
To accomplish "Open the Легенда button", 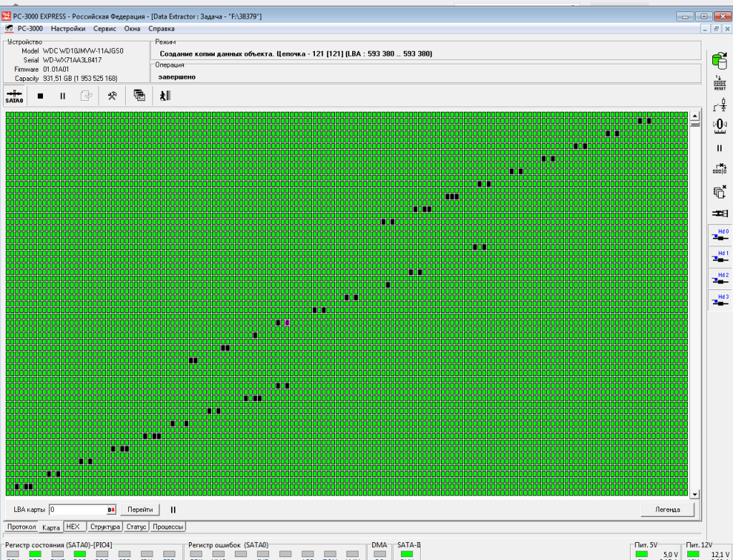I will click(x=668, y=509).
